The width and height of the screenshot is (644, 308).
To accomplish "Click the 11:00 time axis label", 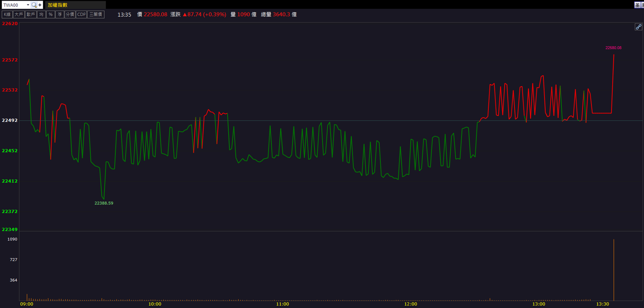I will [x=283, y=304].
